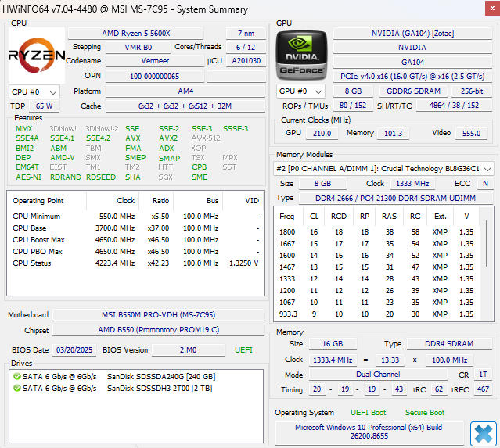Select the CPU PBO Max row
Image resolution: width=500 pixels, height=448 pixels.
tap(135, 252)
